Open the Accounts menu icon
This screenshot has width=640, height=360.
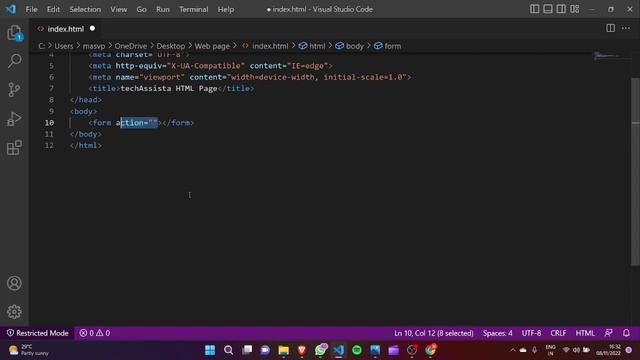(14, 283)
